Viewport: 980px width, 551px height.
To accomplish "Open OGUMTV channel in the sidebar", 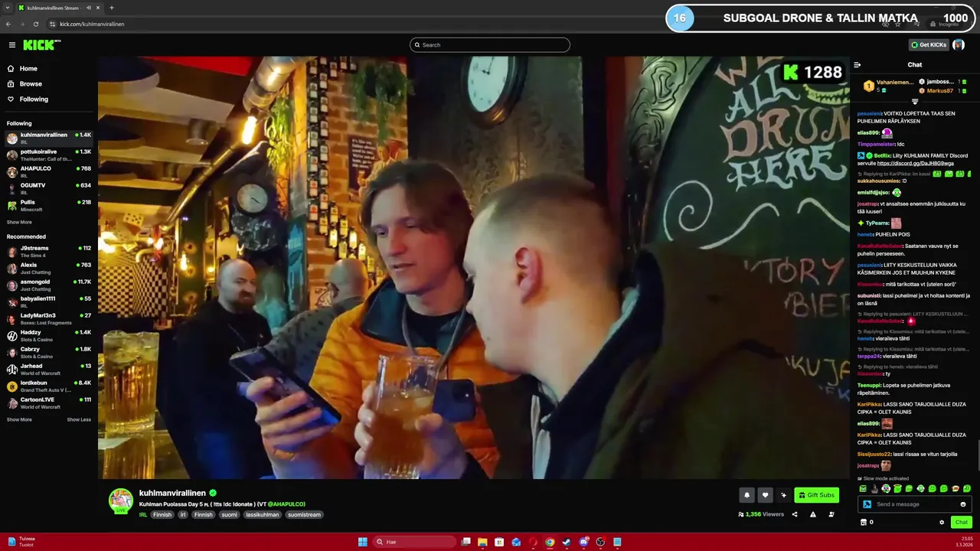I will (x=49, y=188).
